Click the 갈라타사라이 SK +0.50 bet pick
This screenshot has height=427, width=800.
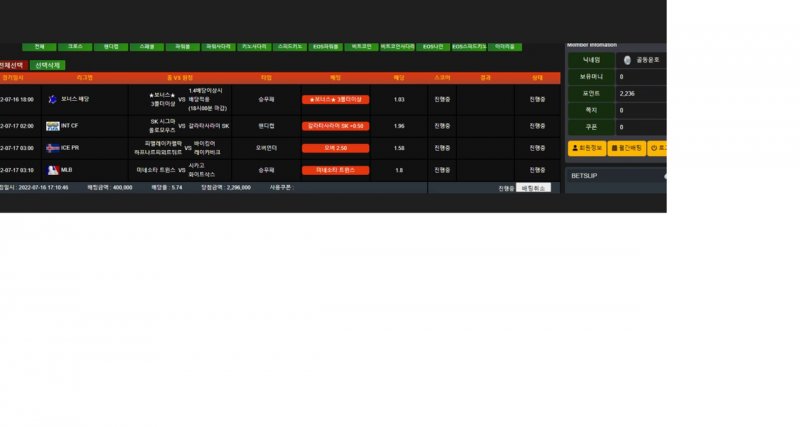pyautogui.click(x=336, y=126)
